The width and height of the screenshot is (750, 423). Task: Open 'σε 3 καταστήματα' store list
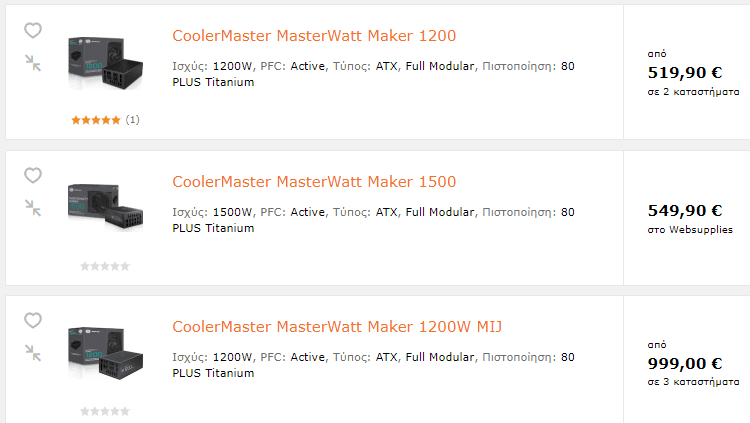tap(693, 382)
